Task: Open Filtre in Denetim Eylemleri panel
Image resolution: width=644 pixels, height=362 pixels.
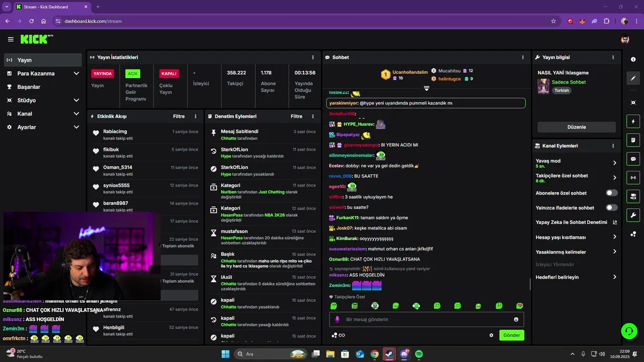Action: [296, 116]
